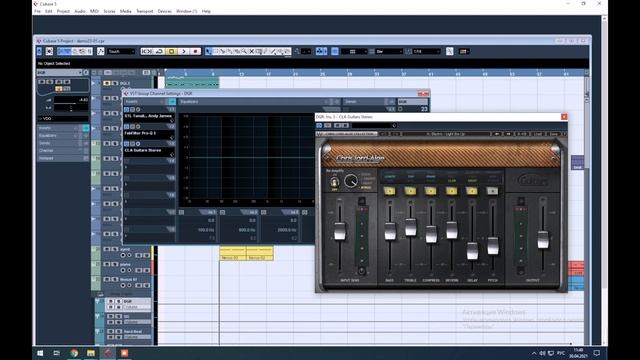This screenshot has height=360, width=640.
Task: Open the 1/16 quantize value dropdown
Action: tap(426, 51)
